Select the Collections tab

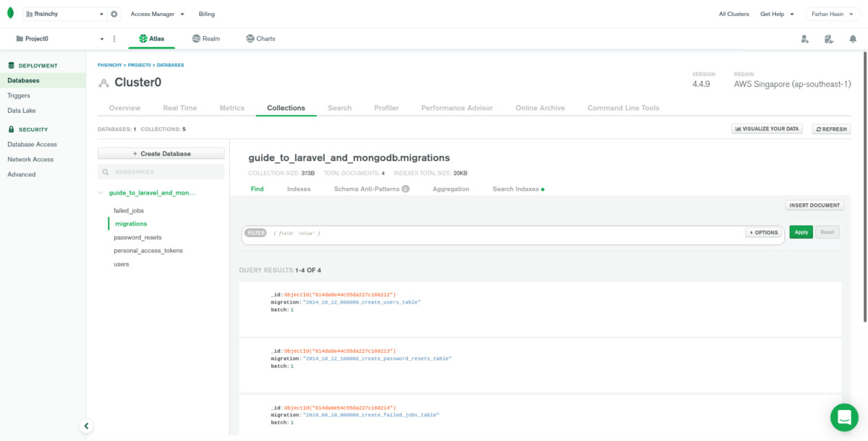(286, 108)
